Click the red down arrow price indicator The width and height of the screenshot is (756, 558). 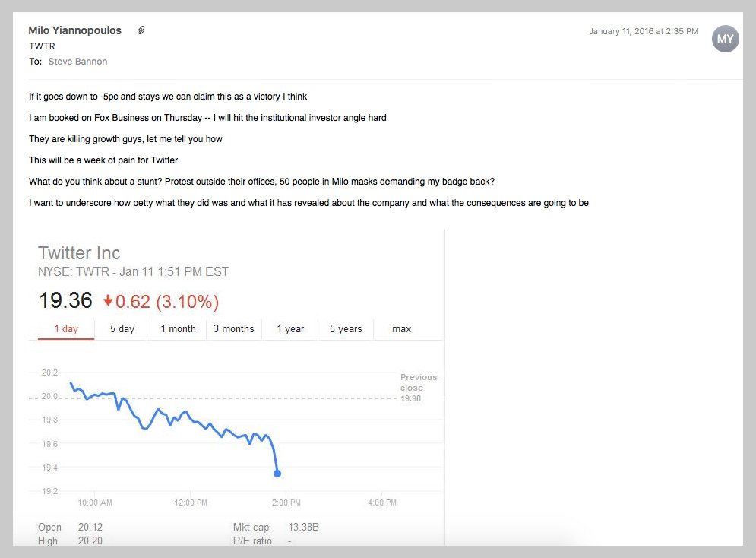[x=108, y=301]
